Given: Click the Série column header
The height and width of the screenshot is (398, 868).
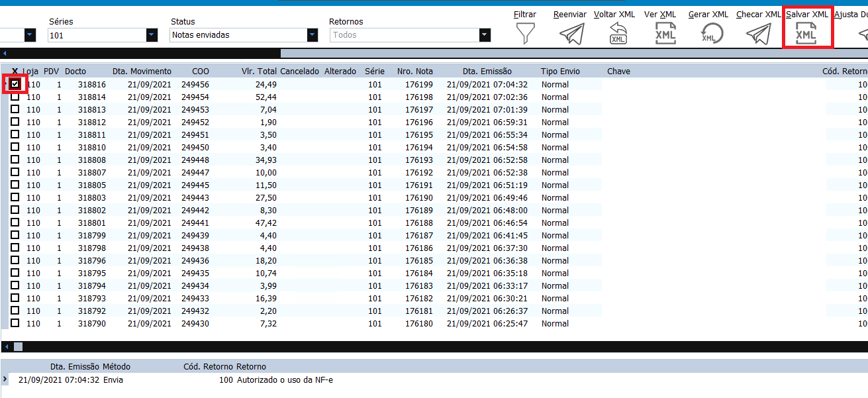Looking at the screenshot, I should [375, 71].
